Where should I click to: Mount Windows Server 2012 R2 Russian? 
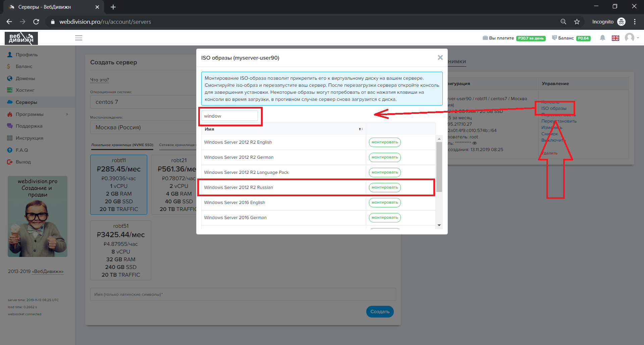click(384, 188)
